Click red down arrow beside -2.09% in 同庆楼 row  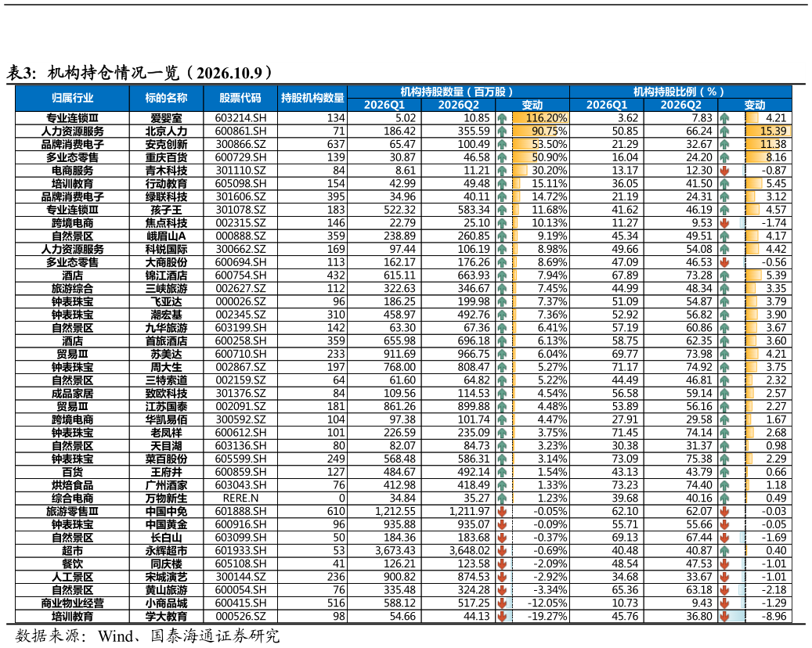[x=502, y=564]
